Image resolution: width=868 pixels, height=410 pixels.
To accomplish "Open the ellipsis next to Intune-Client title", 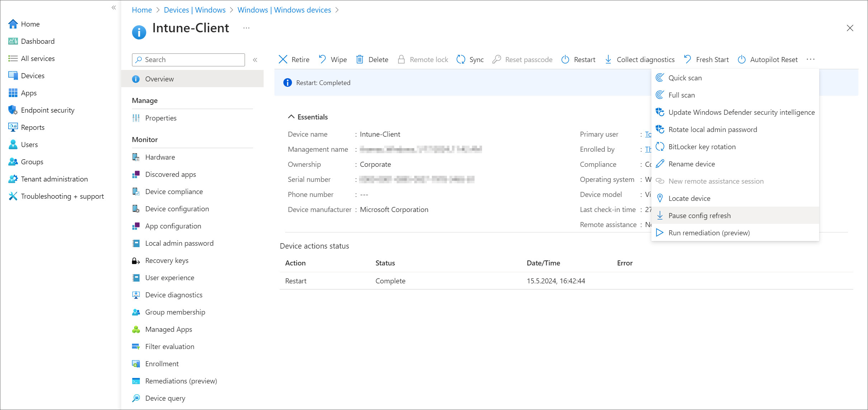I will (x=246, y=28).
